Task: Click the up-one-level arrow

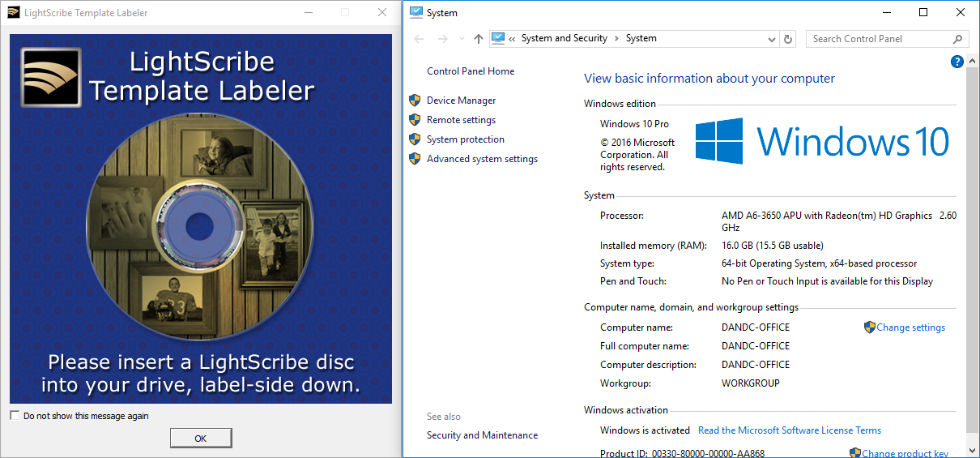Action: 478,39
